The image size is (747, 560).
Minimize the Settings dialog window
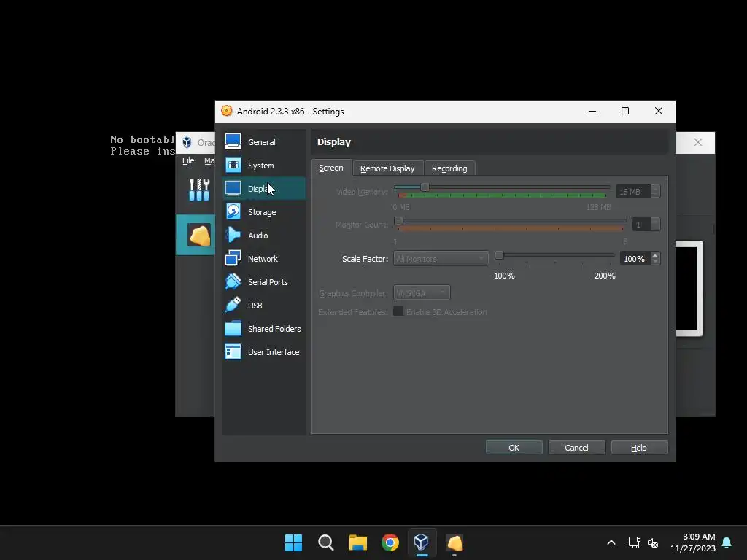(592, 111)
